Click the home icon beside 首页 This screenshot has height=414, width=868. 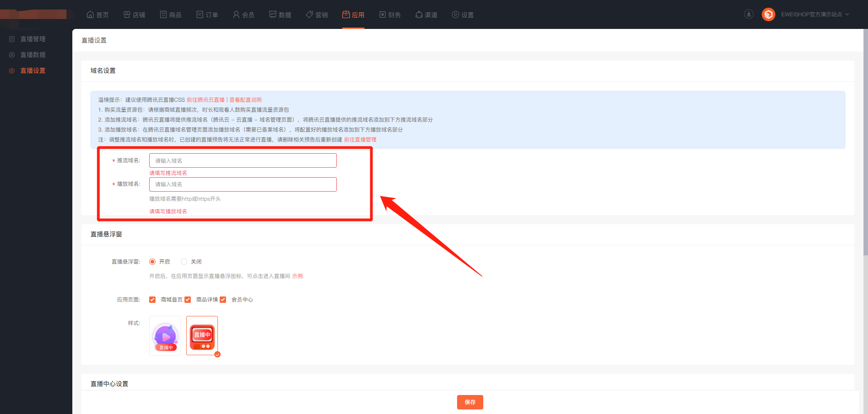click(x=90, y=14)
